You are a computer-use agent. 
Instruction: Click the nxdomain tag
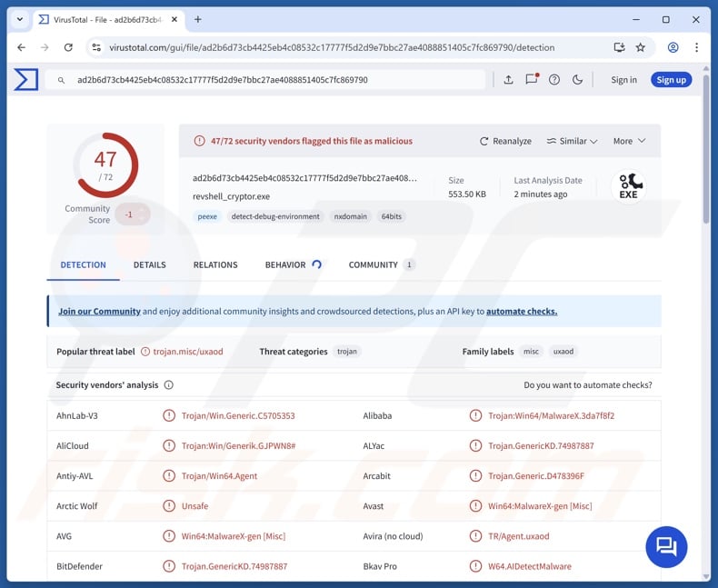click(x=350, y=216)
